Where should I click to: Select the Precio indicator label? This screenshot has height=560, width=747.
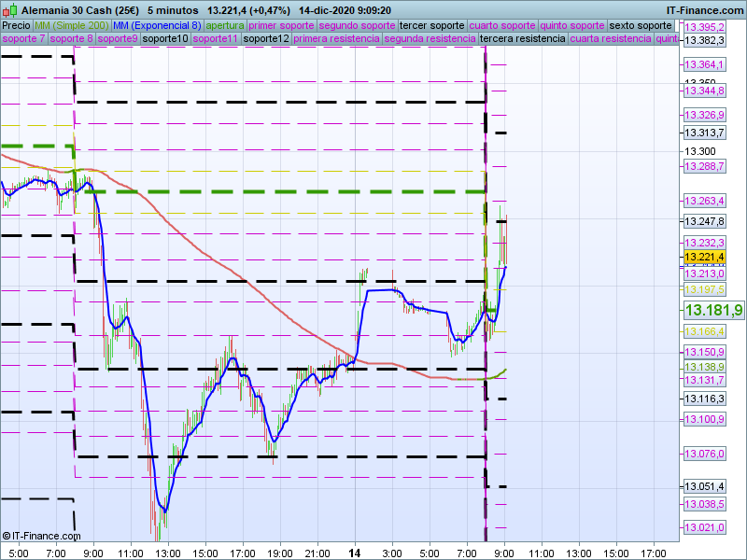tap(15, 25)
